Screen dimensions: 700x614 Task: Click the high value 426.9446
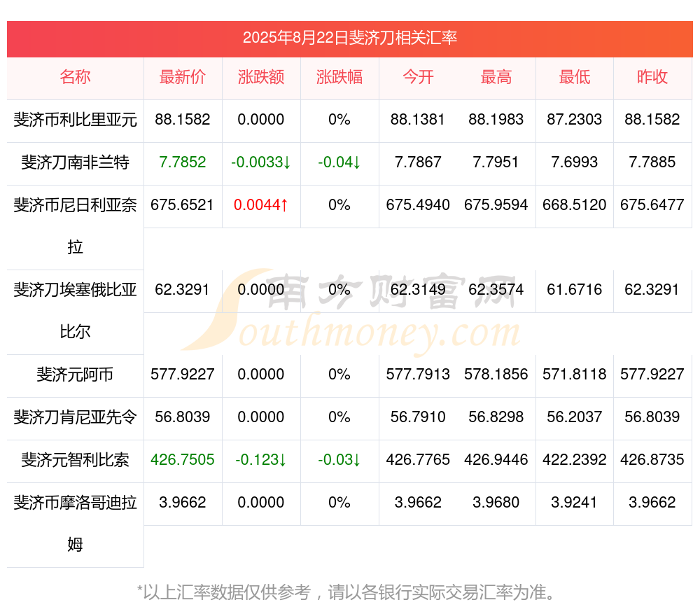point(496,459)
